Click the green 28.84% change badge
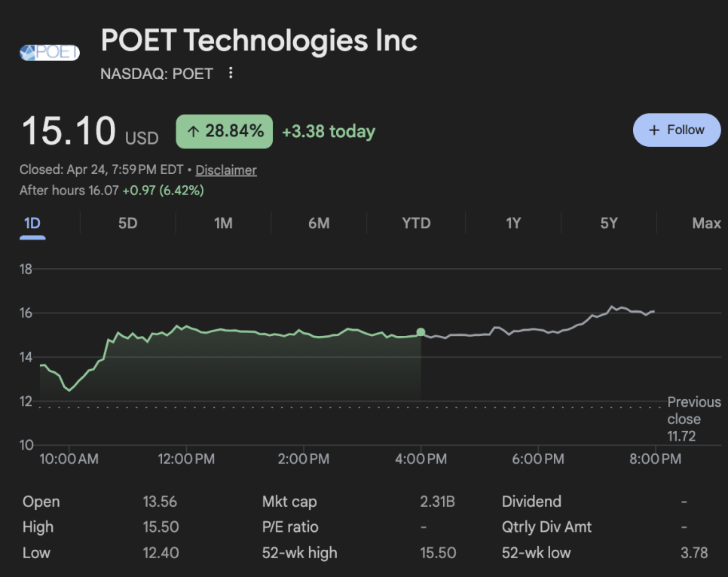The image size is (728, 577). [224, 132]
